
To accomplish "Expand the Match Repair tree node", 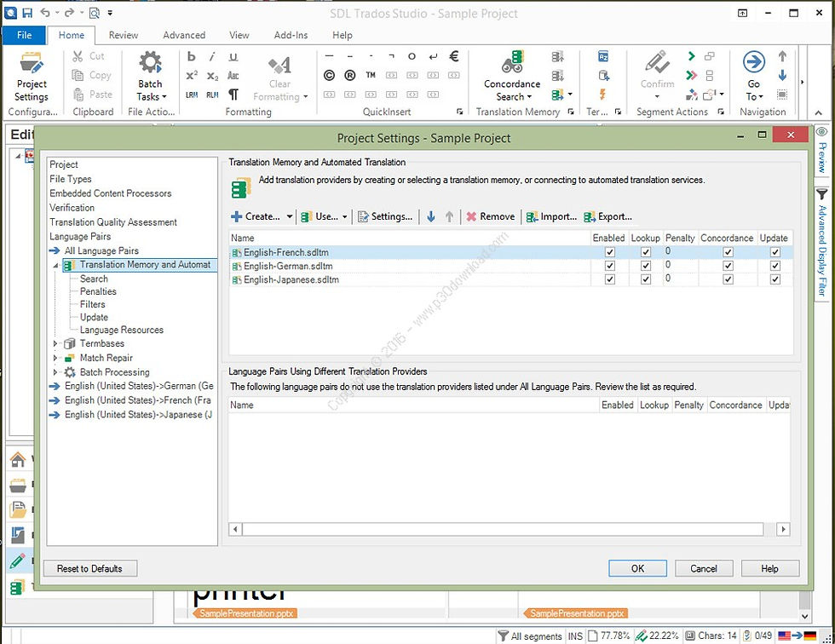I will [55, 358].
